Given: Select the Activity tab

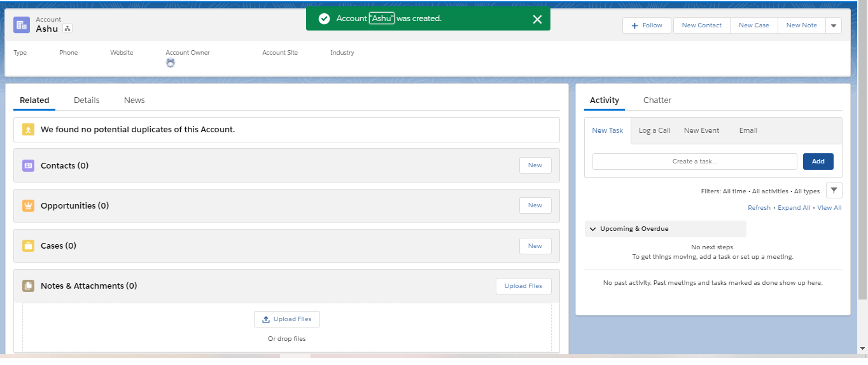Looking at the screenshot, I should 605,100.
